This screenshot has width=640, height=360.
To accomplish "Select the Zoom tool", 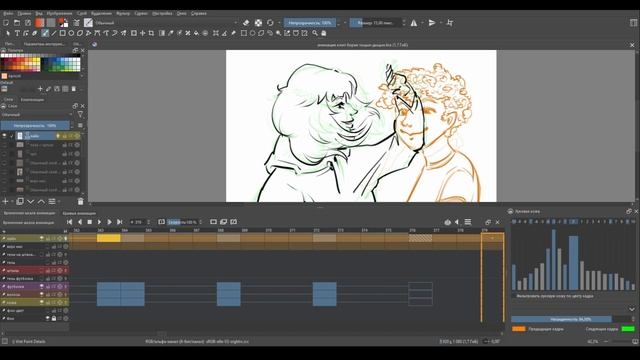I will 315,33.
